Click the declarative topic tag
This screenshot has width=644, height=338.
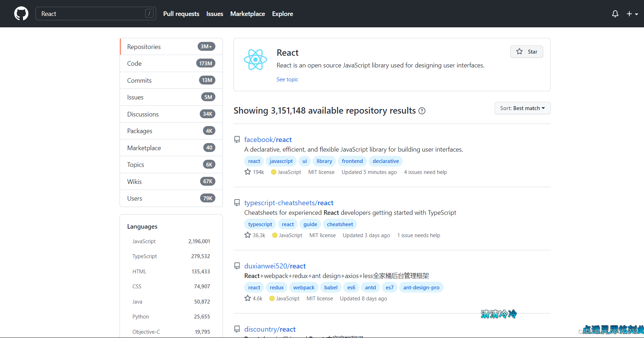(386, 161)
